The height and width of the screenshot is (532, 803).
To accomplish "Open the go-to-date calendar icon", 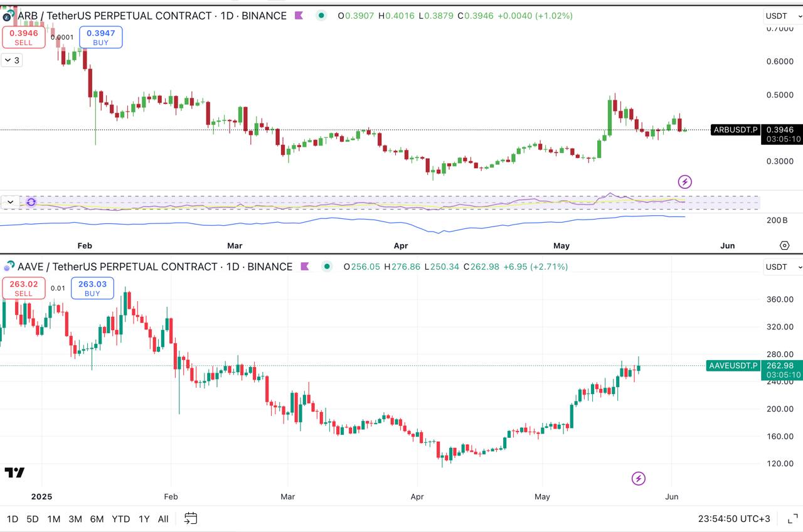I will [x=191, y=518].
